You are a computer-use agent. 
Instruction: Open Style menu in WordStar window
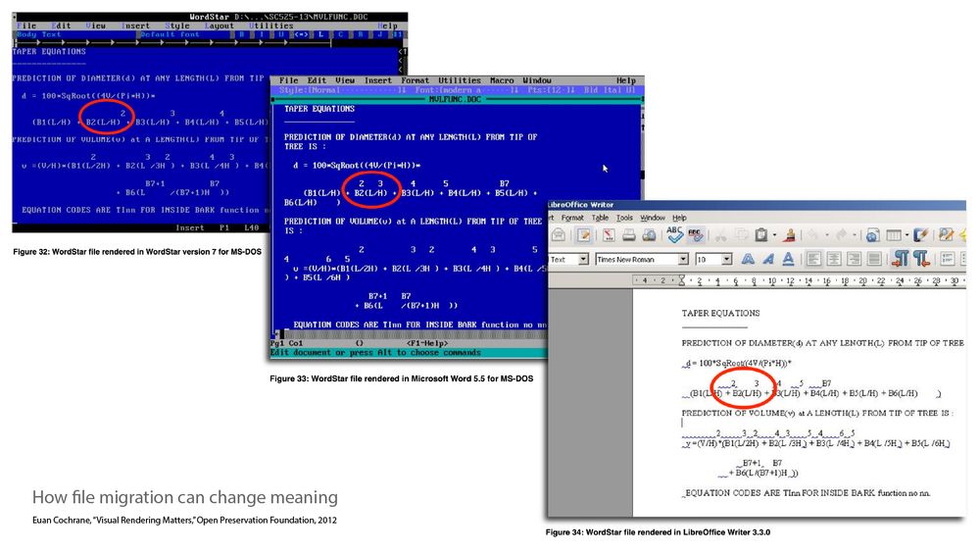[176, 25]
